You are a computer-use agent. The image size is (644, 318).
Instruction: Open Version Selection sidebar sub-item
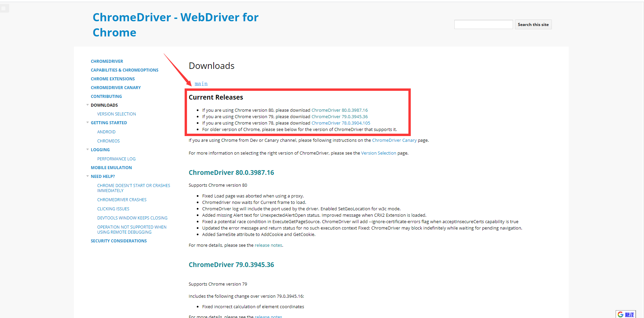pos(116,114)
